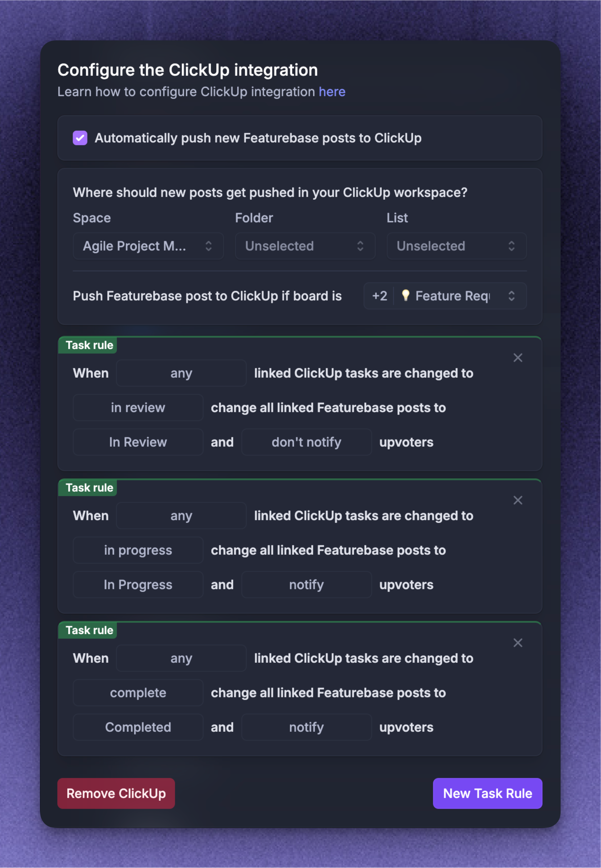The image size is (601, 868).
Task: Remove the complete task rule
Action: 517,643
